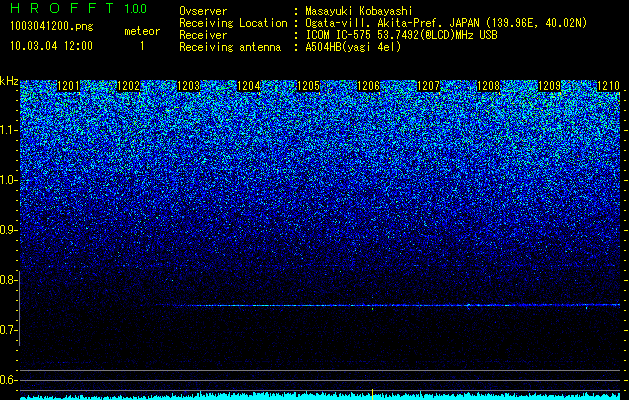Click the 1206 time marker
The width and height of the screenshot is (629, 400).
[x=369, y=86]
